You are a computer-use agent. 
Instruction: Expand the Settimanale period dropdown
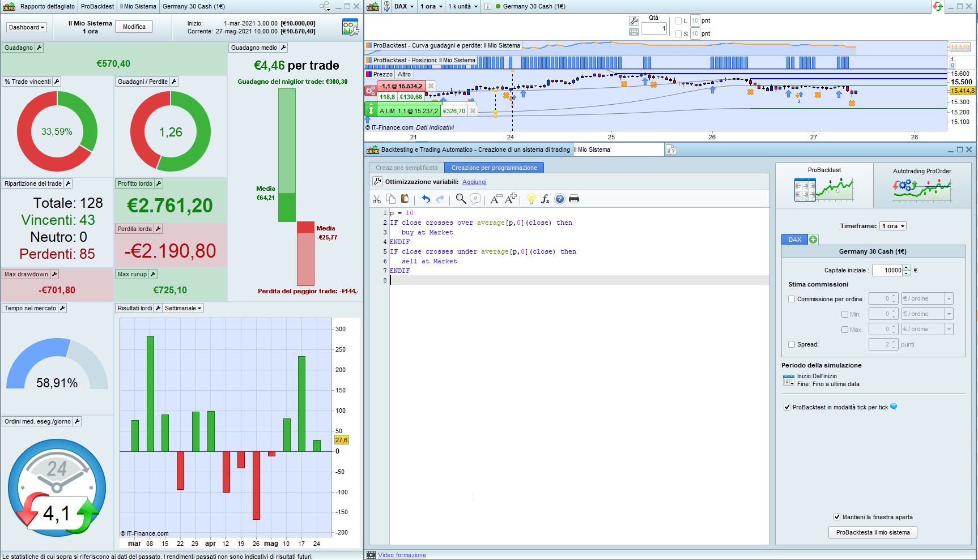183,308
